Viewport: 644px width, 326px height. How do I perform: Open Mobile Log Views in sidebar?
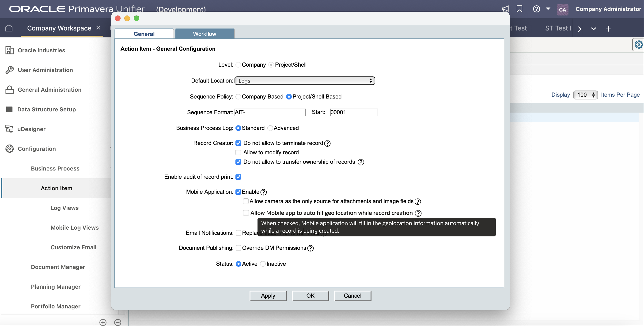(x=75, y=228)
